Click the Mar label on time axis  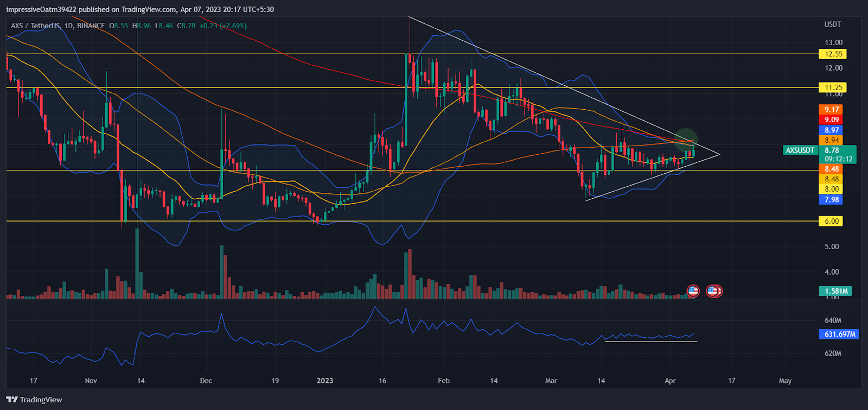click(x=551, y=381)
